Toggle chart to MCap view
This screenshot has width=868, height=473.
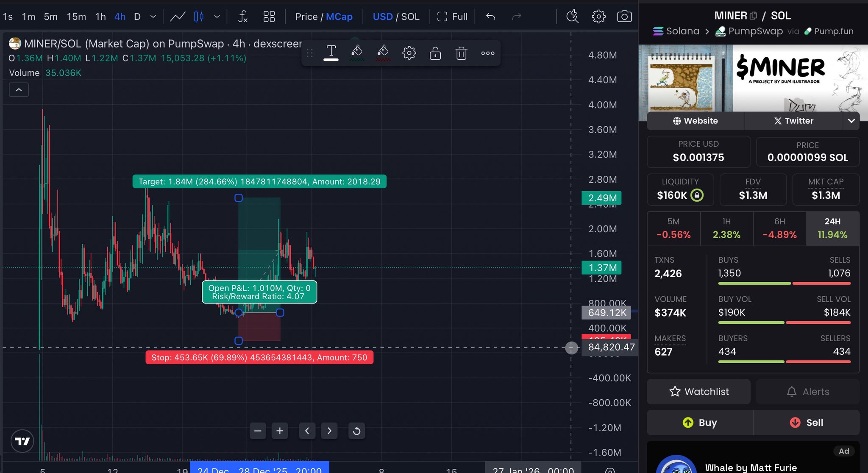point(339,17)
